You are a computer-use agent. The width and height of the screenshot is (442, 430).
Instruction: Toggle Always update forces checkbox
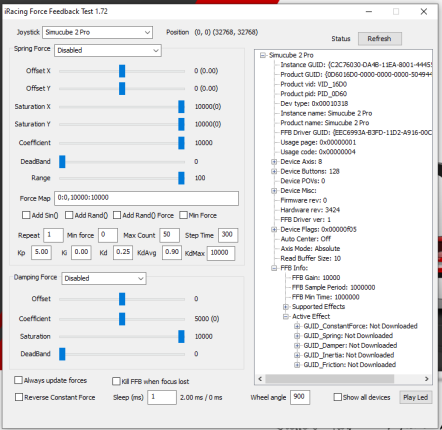[x=18, y=380]
